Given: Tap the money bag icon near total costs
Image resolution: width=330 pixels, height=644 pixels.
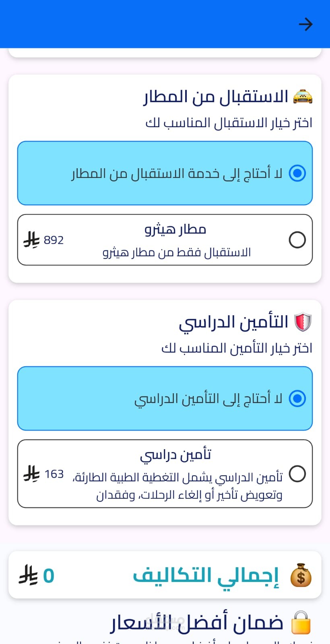Looking at the screenshot, I should [x=301, y=575].
